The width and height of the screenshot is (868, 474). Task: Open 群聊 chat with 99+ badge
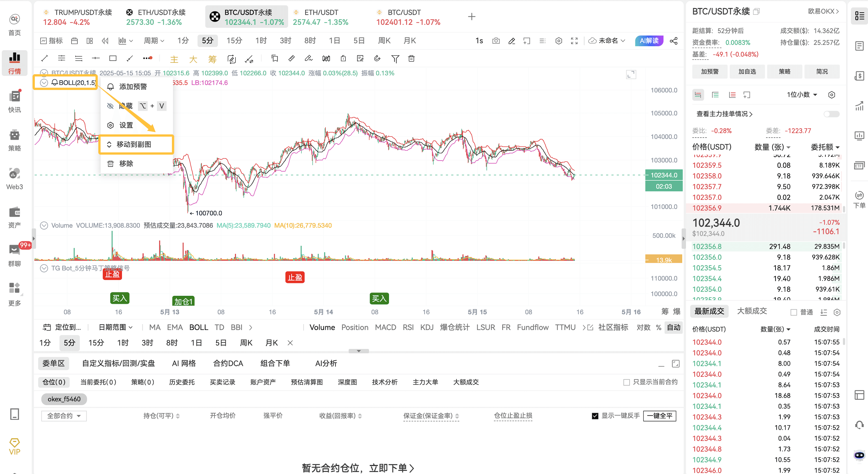[15, 255]
